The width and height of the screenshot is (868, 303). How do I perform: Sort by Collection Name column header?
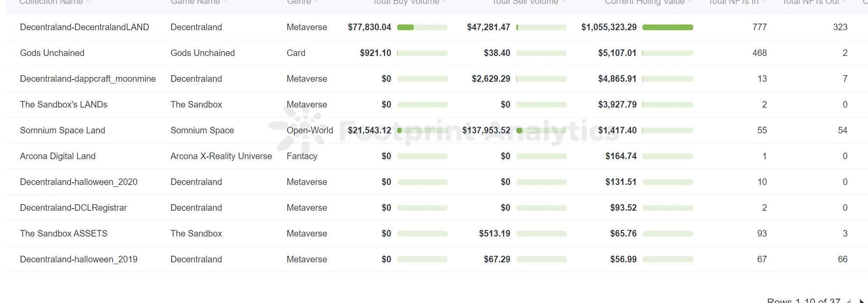tap(51, 2)
